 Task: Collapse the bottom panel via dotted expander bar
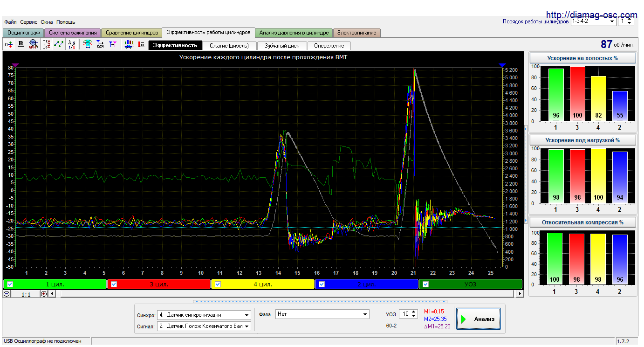[x=320, y=301]
